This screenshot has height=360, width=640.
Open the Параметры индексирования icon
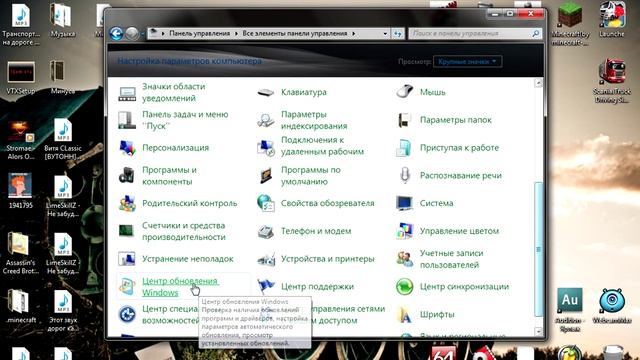pos(266,120)
